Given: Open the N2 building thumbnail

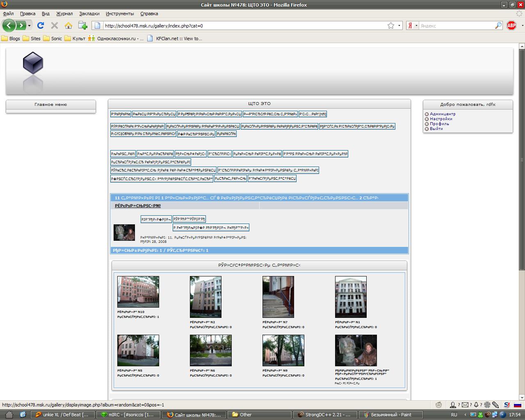Looking at the screenshot, I should pyautogui.click(x=205, y=297).
